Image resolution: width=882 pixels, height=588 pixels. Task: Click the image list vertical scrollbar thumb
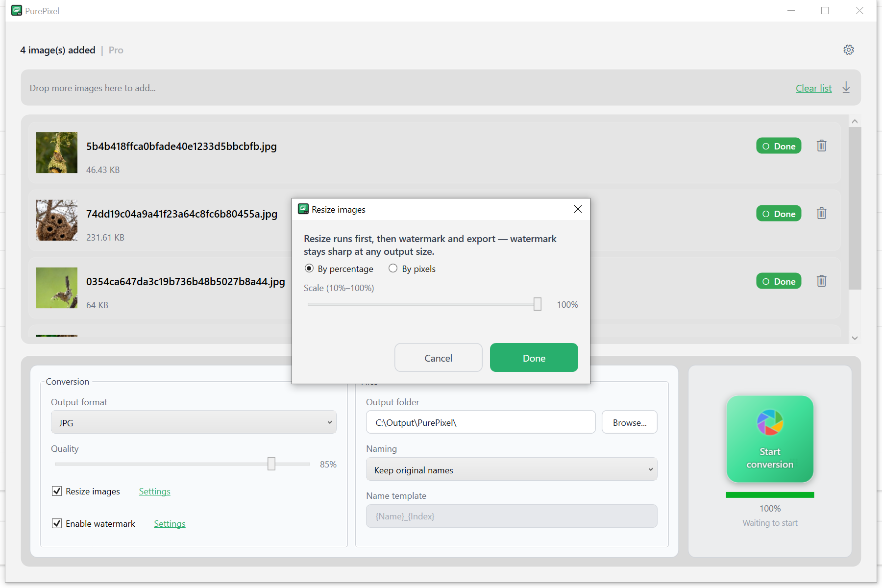855,208
